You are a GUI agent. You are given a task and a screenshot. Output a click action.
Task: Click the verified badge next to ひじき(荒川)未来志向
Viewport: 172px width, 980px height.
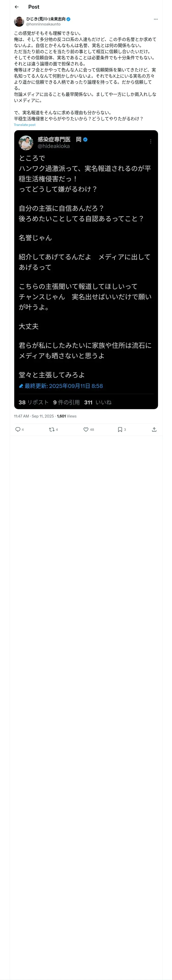coord(69,19)
